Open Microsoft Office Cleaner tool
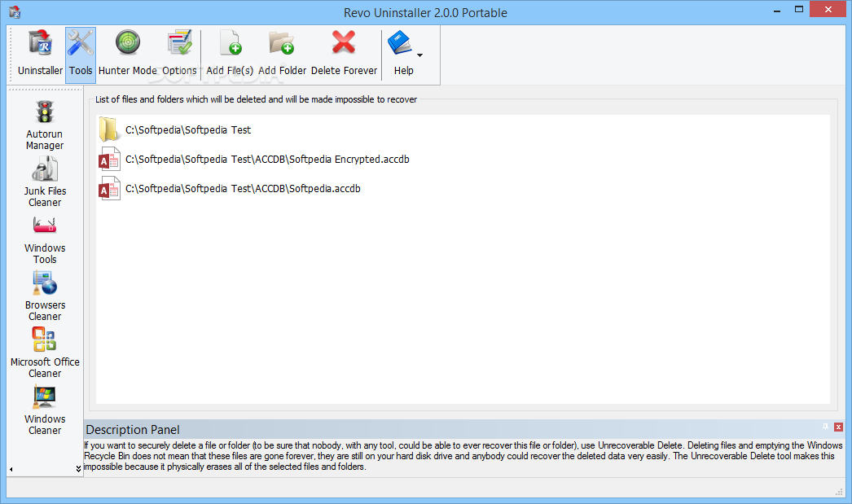This screenshot has width=852, height=504. tap(45, 353)
